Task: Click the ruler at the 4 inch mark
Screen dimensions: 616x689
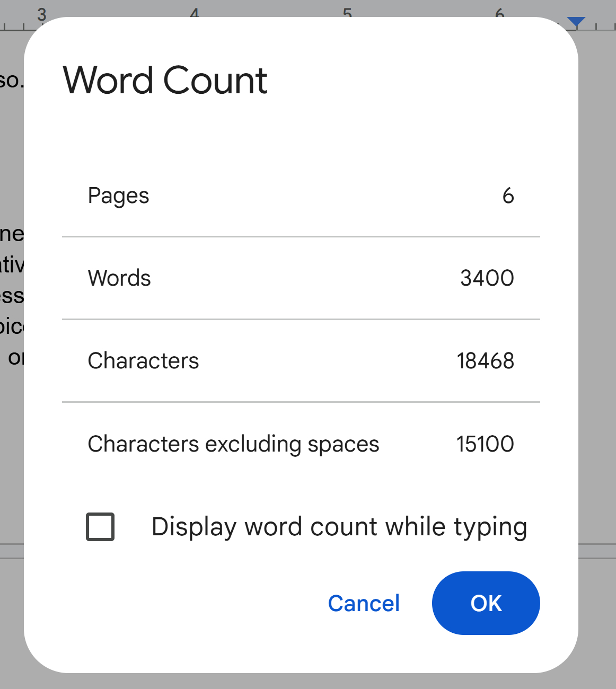Action: [x=195, y=13]
